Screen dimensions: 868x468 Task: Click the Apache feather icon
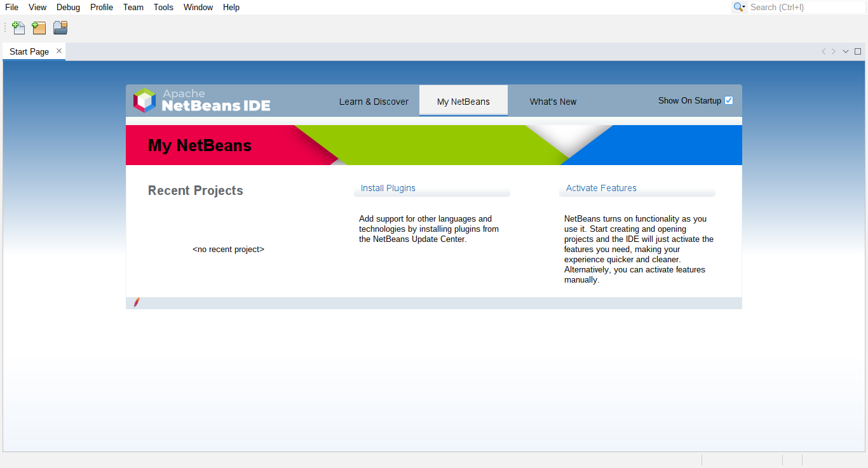[137, 303]
